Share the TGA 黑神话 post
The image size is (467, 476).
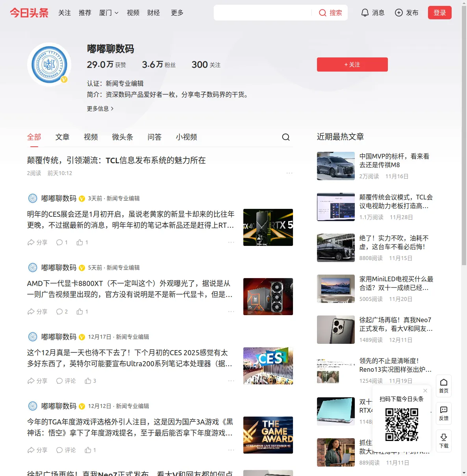[x=37, y=450]
